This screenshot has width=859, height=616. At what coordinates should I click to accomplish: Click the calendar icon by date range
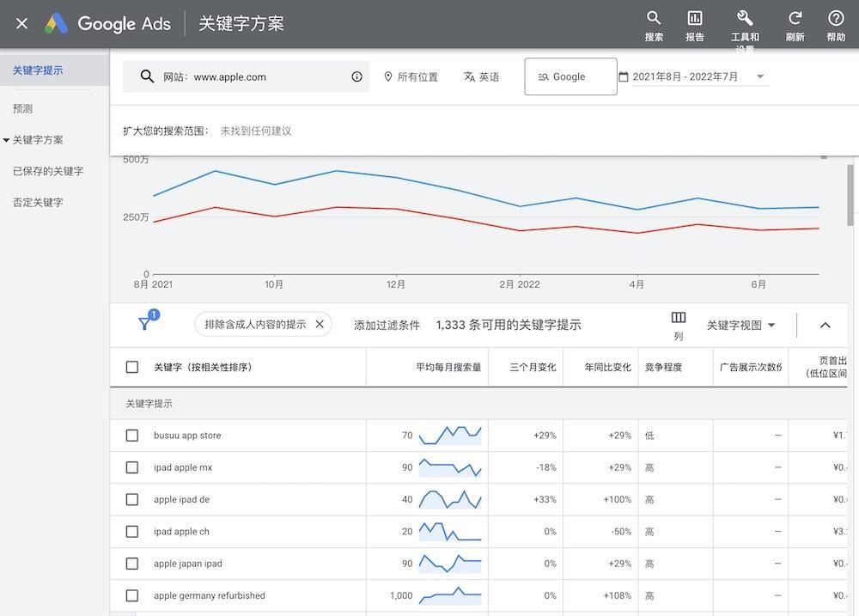tap(623, 76)
